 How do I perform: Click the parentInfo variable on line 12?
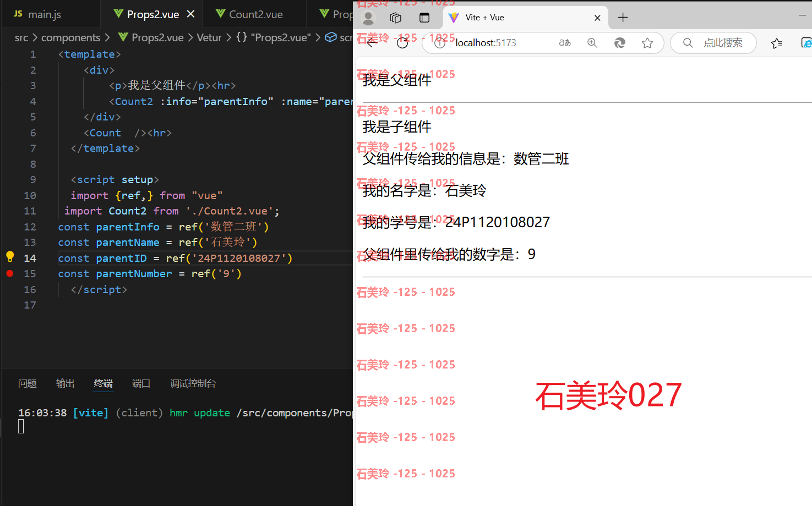pyautogui.click(x=128, y=227)
